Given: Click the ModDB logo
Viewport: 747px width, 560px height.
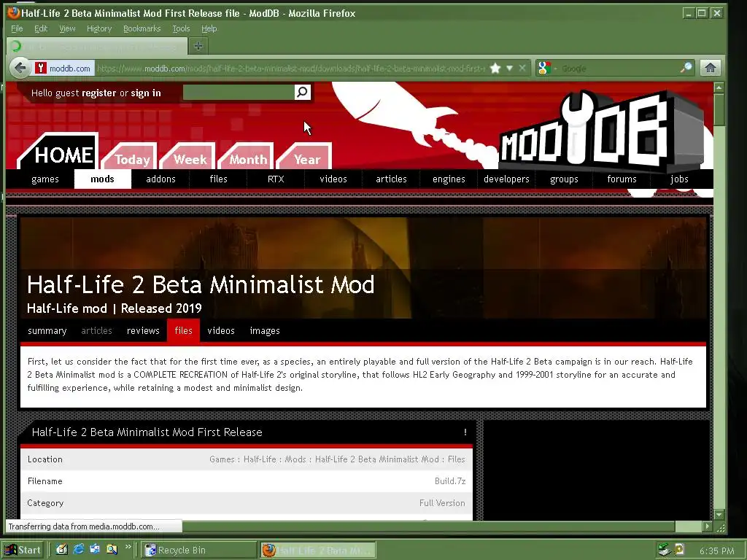Looking at the screenshot, I should (600, 131).
